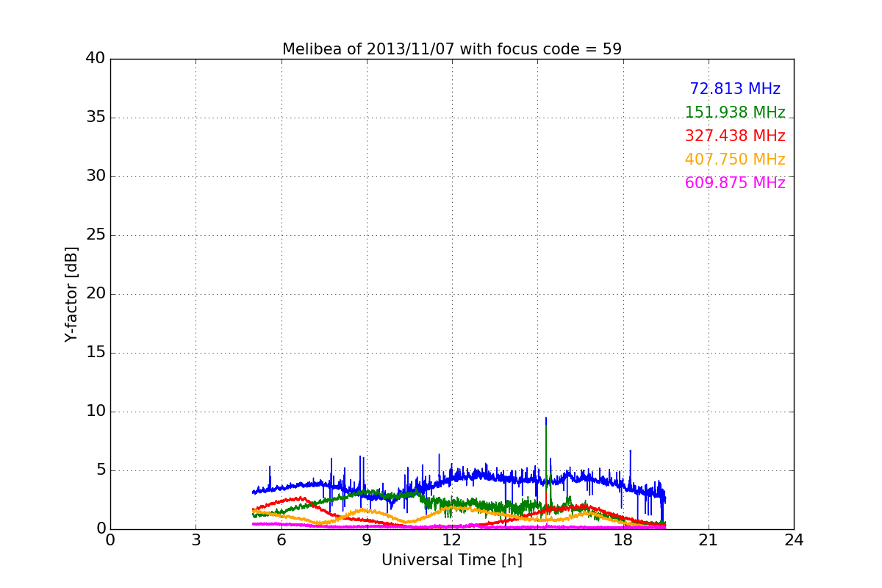Click the y-axis tick label 30
The width and height of the screenshot is (882, 588).
(x=96, y=176)
